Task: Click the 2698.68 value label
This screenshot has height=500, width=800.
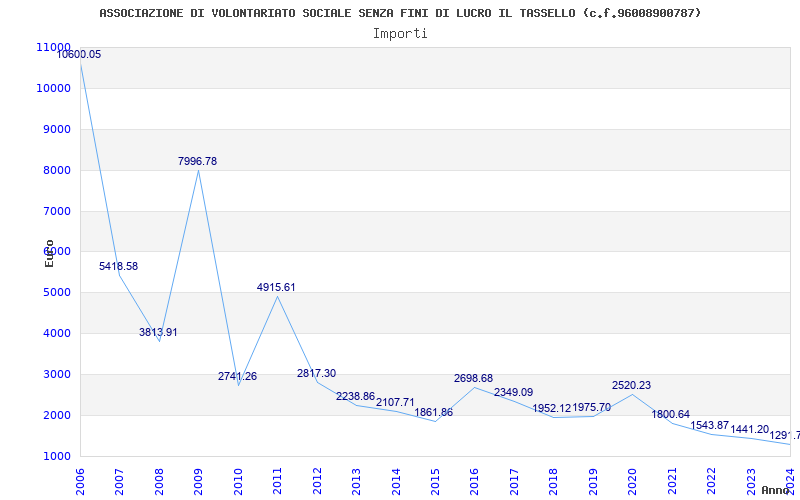Action: click(x=473, y=379)
